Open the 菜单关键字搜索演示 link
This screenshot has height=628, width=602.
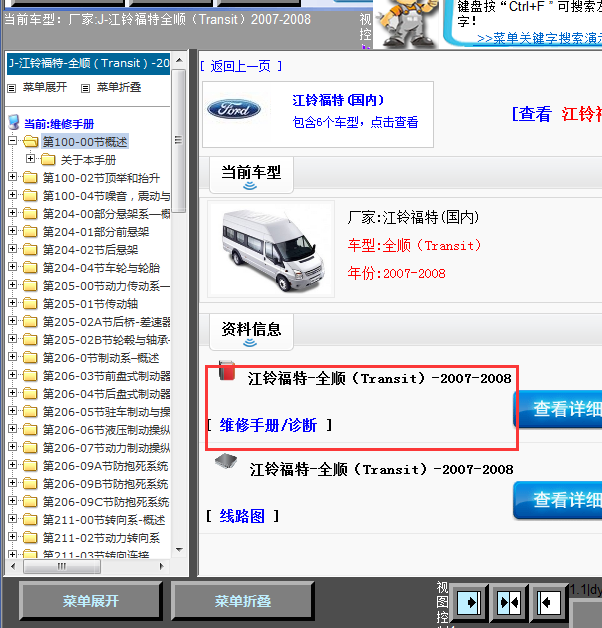(540, 38)
